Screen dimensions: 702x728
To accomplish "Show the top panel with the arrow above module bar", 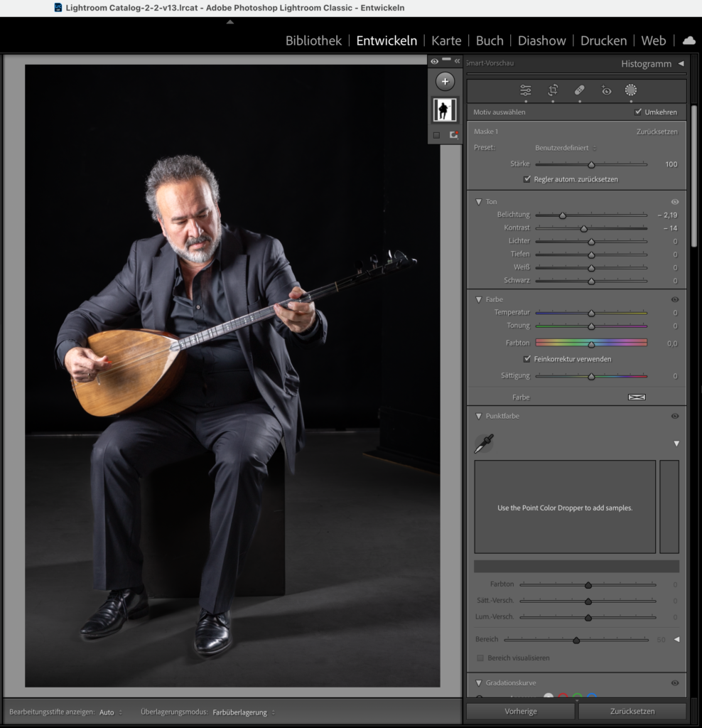I will coord(230,22).
